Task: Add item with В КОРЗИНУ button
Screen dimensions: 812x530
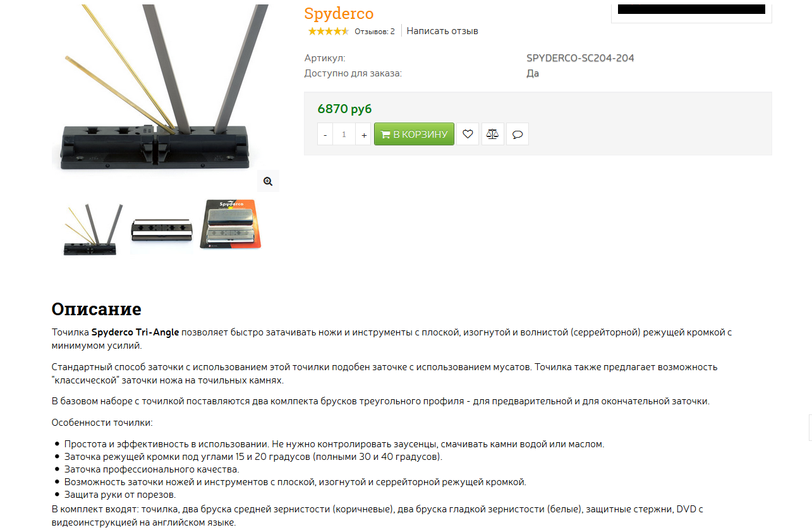Action: (x=414, y=134)
